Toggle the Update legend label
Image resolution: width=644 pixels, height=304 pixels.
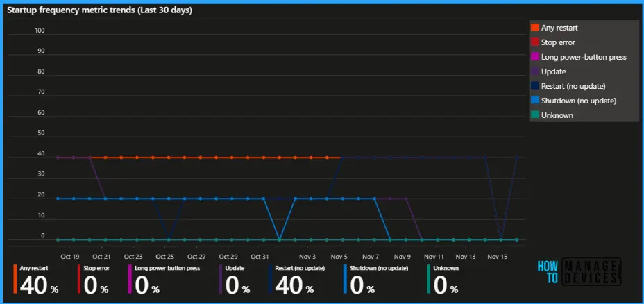(x=554, y=72)
